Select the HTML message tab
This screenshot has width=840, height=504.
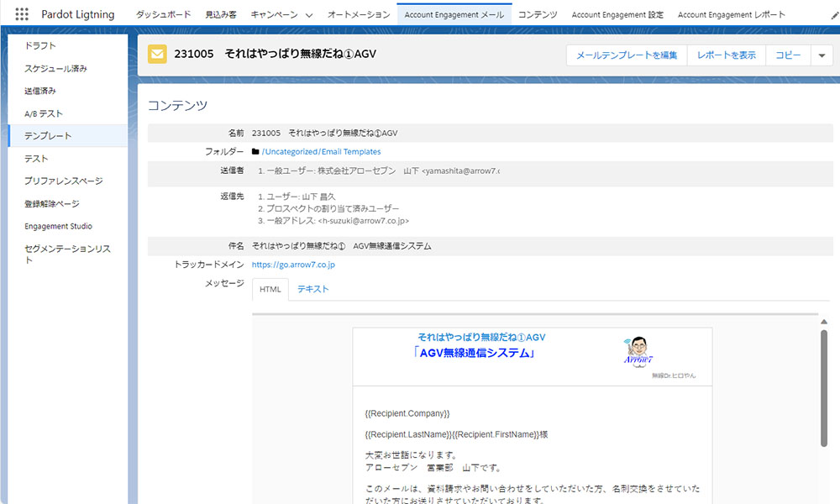pos(270,289)
